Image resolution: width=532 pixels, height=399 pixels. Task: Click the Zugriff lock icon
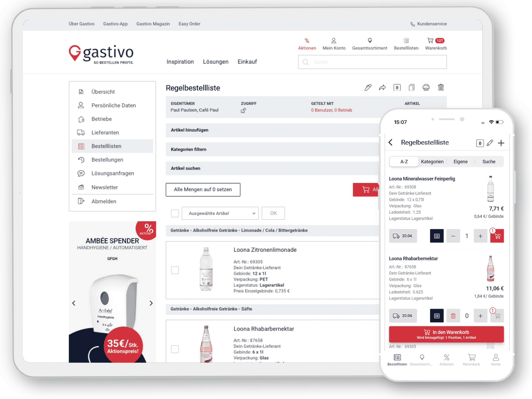(x=243, y=110)
